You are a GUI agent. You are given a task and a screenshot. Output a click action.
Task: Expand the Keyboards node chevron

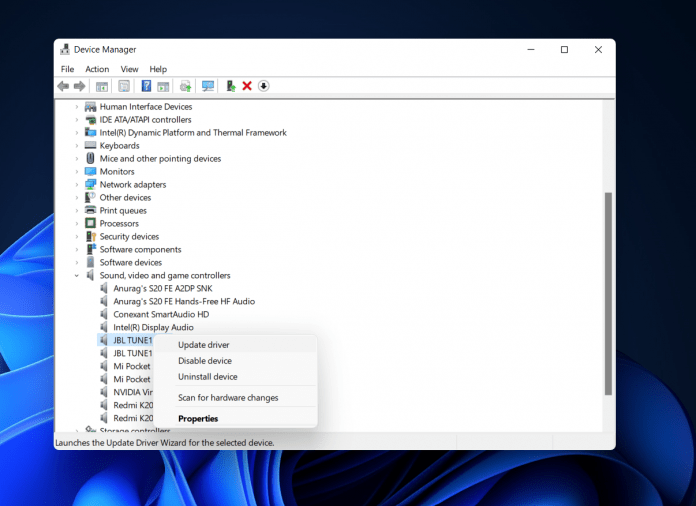point(77,146)
